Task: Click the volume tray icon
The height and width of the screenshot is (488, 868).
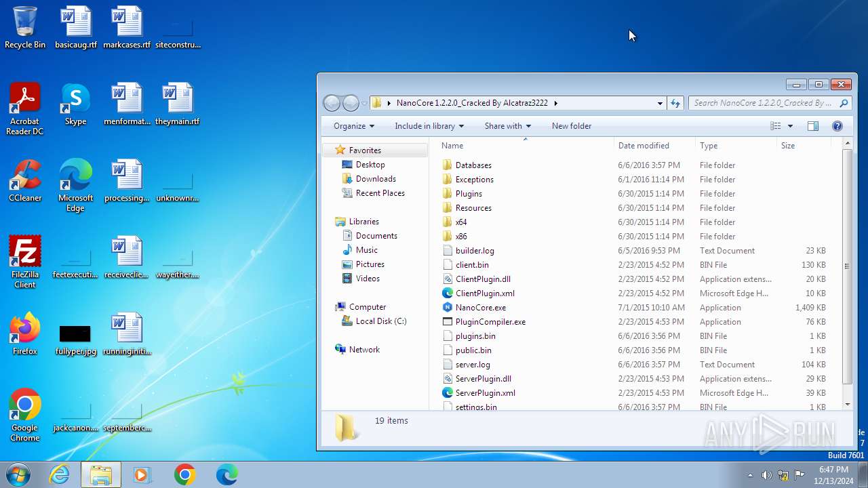Action: pyautogui.click(x=766, y=475)
